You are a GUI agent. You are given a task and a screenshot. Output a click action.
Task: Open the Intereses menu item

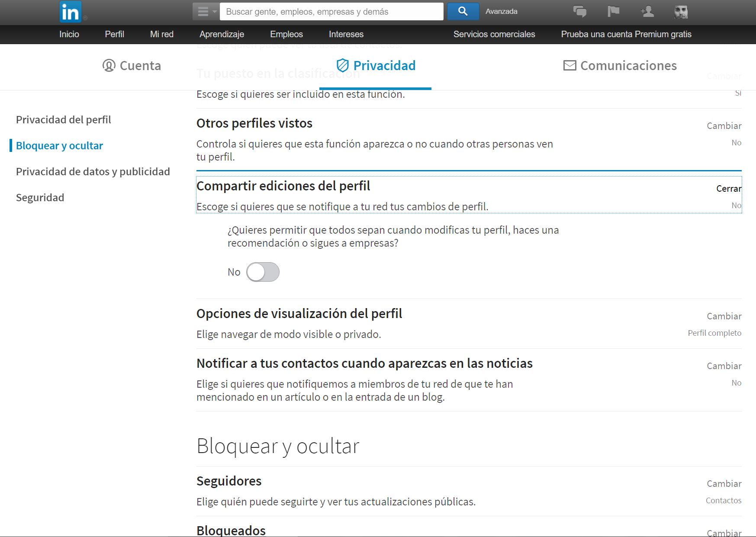coord(346,34)
